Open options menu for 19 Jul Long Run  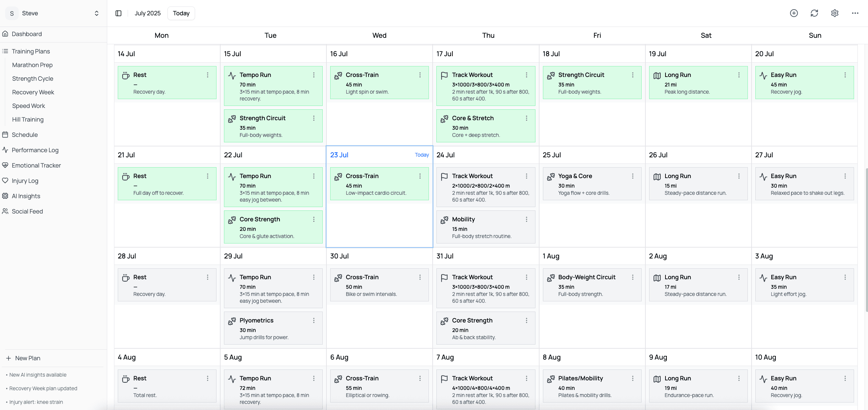[x=739, y=75]
